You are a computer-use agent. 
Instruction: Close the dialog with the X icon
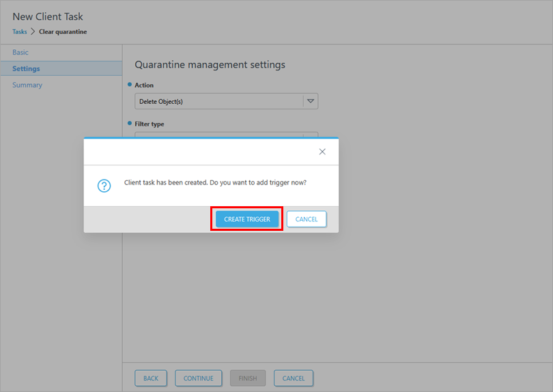322,152
